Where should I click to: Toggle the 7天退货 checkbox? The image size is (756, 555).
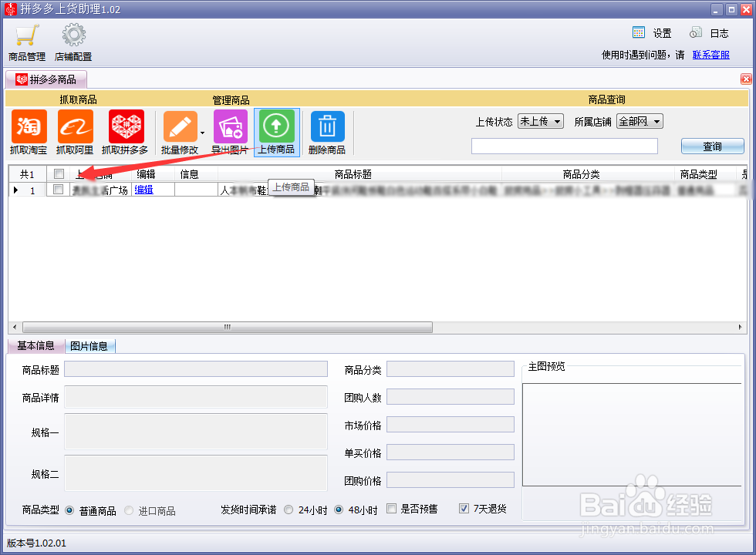[x=464, y=509]
